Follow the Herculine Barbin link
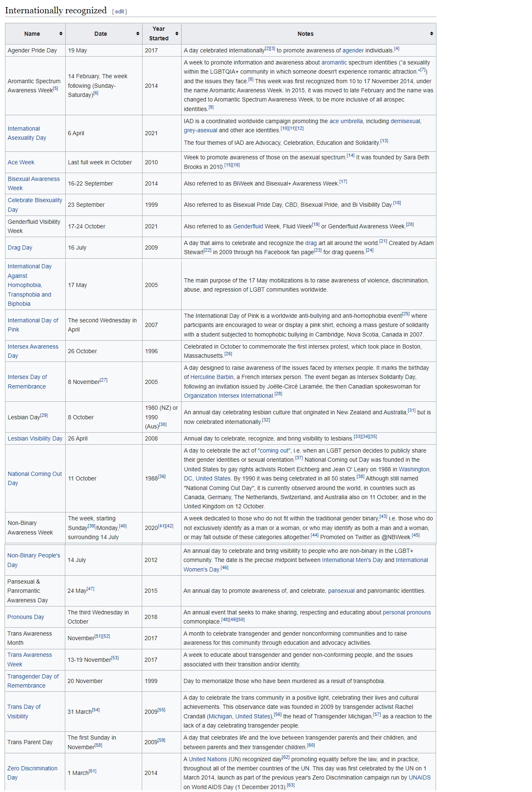Image resolution: width=532 pixels, height=792 pixels. (x=212, y=377)
